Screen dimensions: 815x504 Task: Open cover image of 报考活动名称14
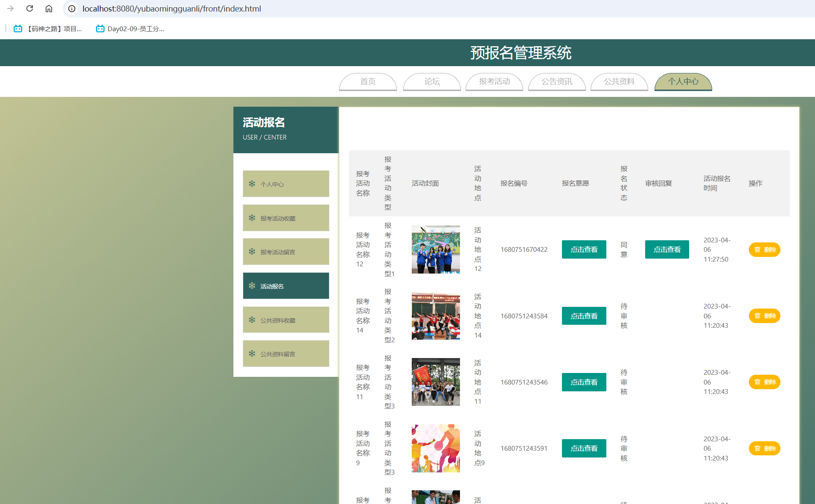436,316
